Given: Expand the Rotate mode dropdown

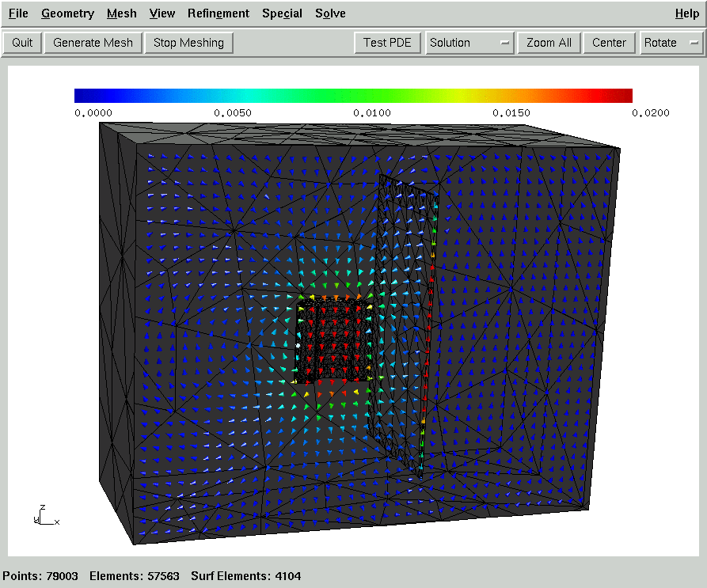Looking at the screenshot, I should point(671,43).
